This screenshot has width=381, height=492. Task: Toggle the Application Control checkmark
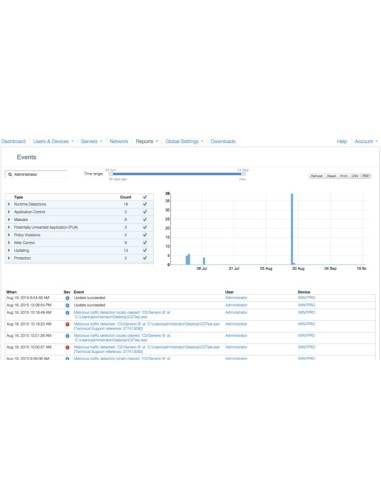pos(145,212)
